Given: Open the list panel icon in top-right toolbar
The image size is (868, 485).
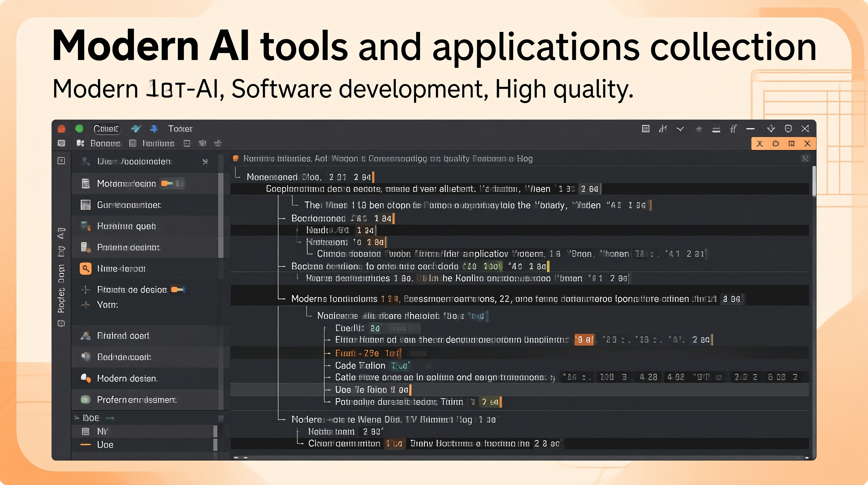Looking at the screenshot, I should (x=646, y=129).
